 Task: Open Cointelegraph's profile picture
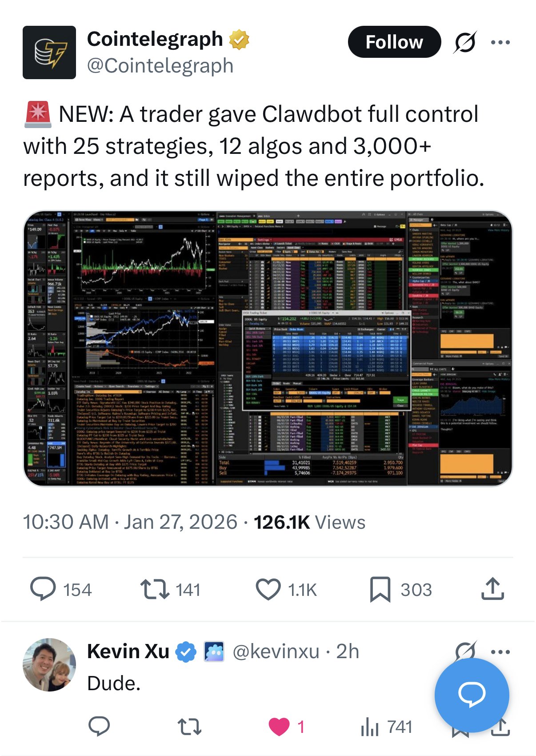49,52
